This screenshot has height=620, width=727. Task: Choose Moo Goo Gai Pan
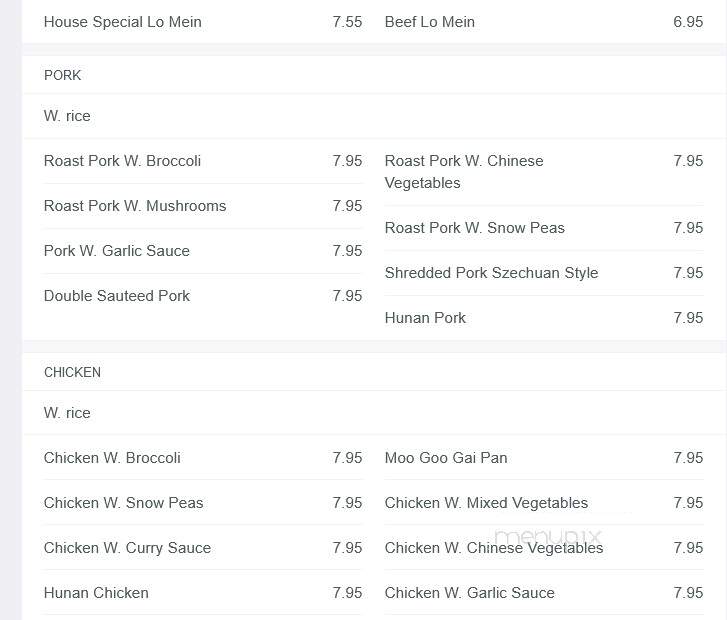click(446, 458)
